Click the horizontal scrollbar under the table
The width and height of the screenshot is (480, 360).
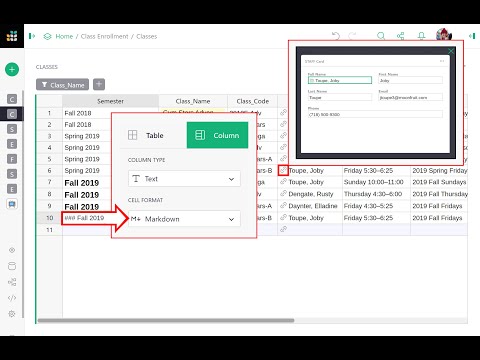click(x=166, y=320)
